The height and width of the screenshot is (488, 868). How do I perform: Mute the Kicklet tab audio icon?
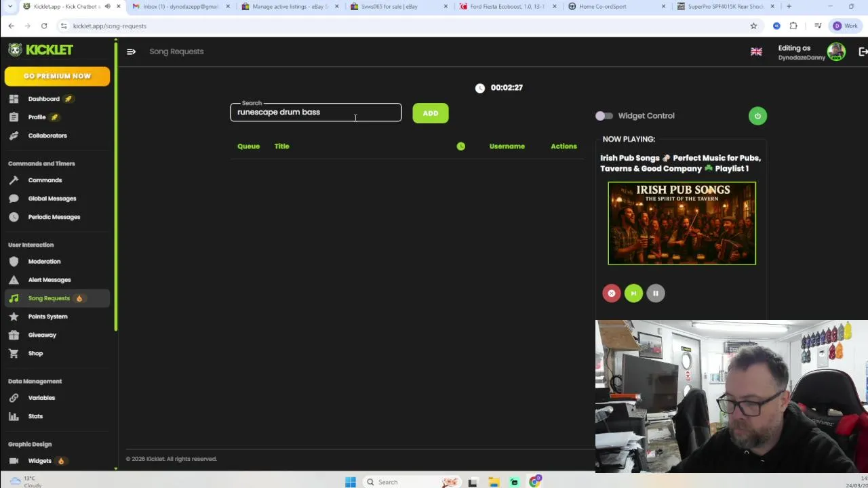[x=107, y=7]
